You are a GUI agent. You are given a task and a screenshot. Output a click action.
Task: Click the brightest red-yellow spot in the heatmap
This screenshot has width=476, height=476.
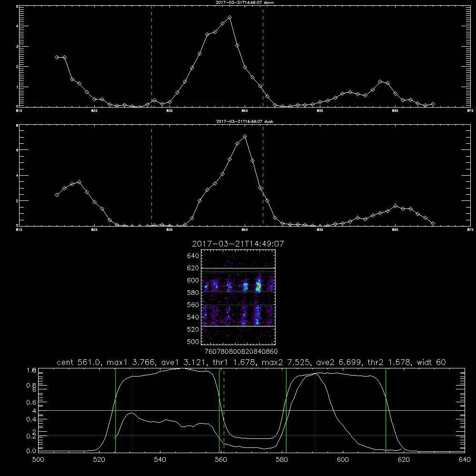259,286
